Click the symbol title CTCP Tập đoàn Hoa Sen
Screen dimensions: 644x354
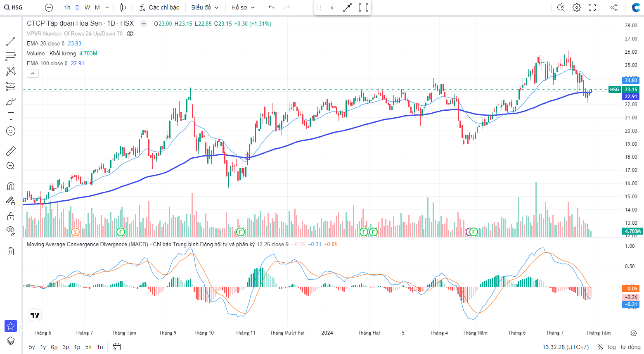click(x=64, y=24)
